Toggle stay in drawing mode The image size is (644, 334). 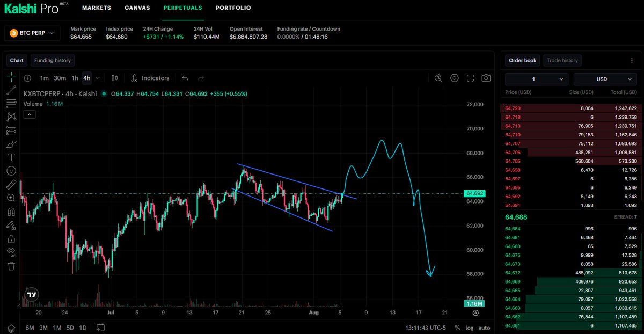point(11,225)
